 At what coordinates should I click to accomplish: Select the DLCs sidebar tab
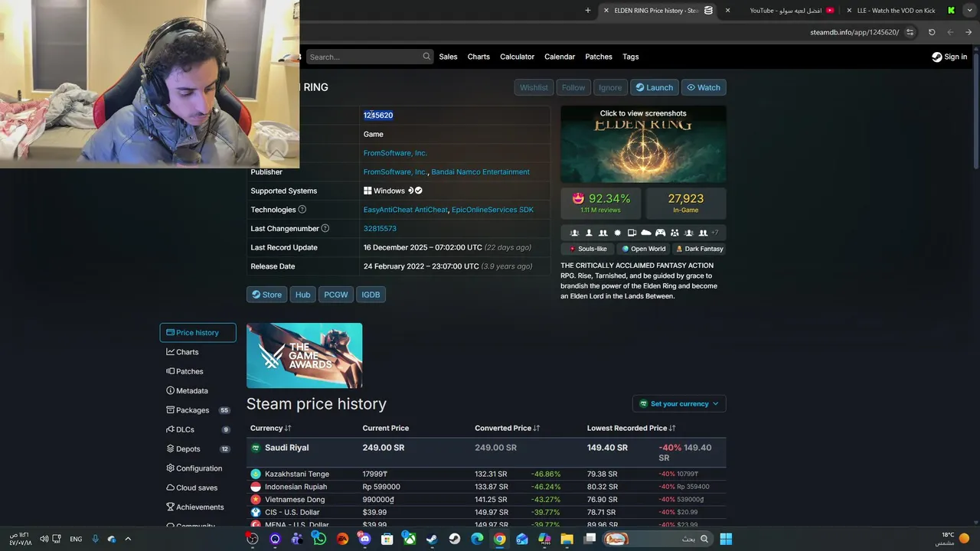(198, 429)
